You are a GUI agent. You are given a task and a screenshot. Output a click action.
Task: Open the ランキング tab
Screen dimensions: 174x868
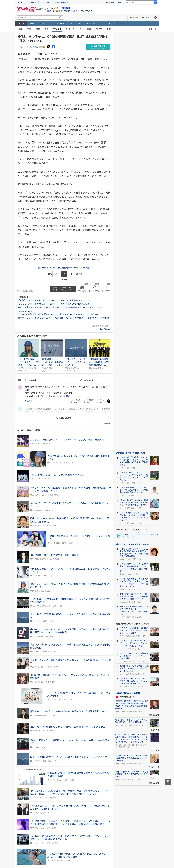[x=109, y=24]
